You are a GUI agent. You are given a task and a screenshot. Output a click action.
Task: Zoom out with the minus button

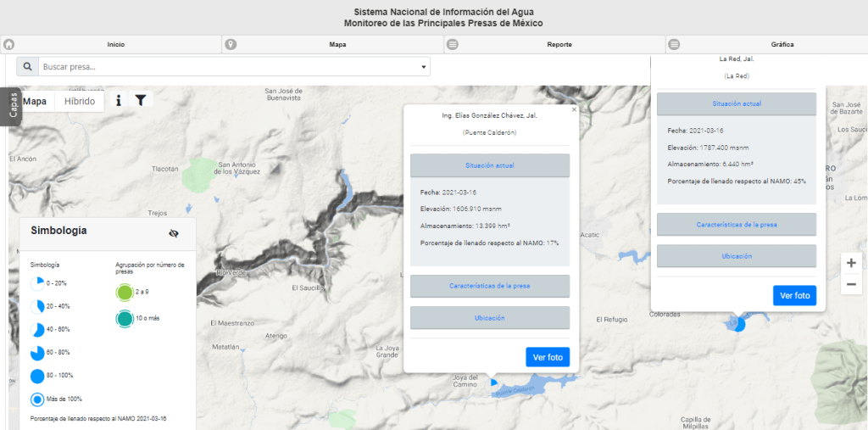(851, 284)
